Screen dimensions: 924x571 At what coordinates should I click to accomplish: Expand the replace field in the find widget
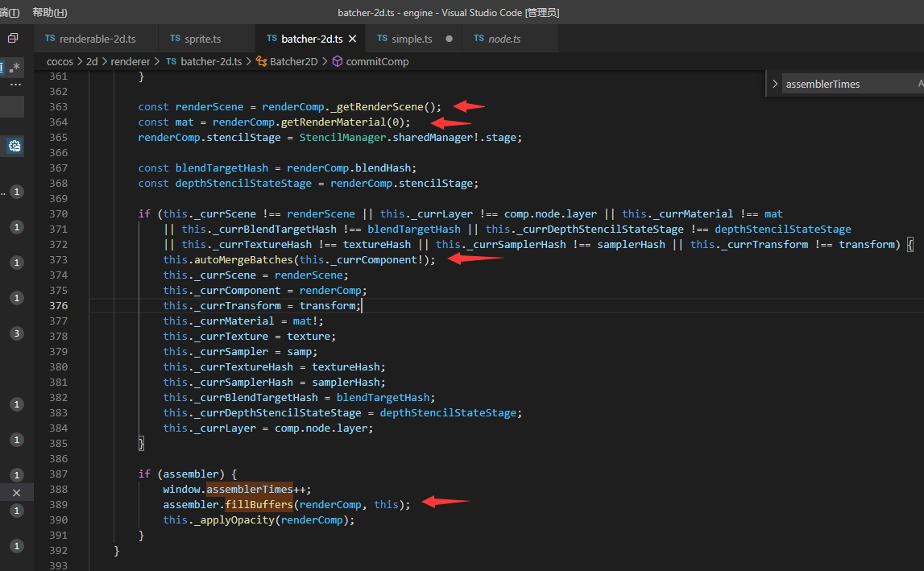pyautogui.click(x=774, y=84)
